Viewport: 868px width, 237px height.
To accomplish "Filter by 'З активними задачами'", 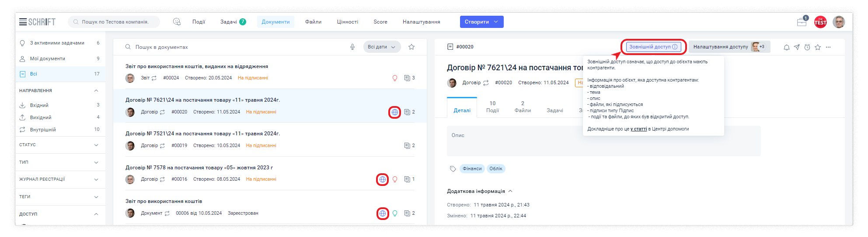I will click(57, 43).
